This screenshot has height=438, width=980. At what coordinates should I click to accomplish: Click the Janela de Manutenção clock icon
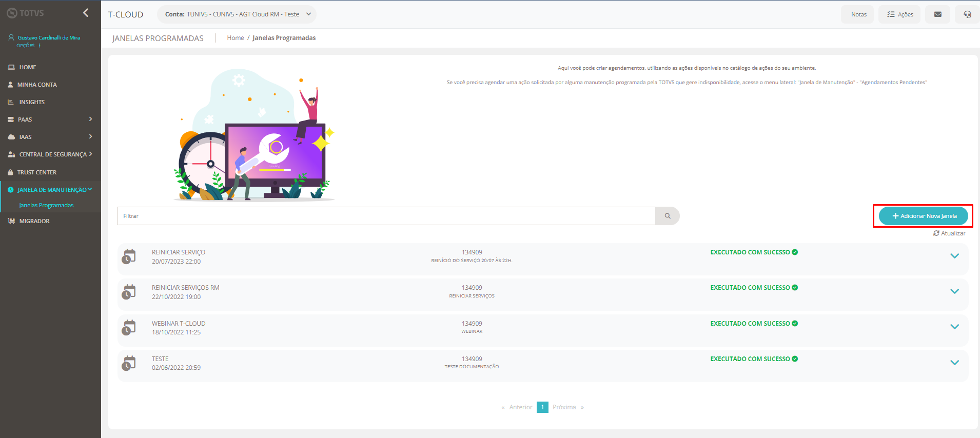tap(11, 190)
